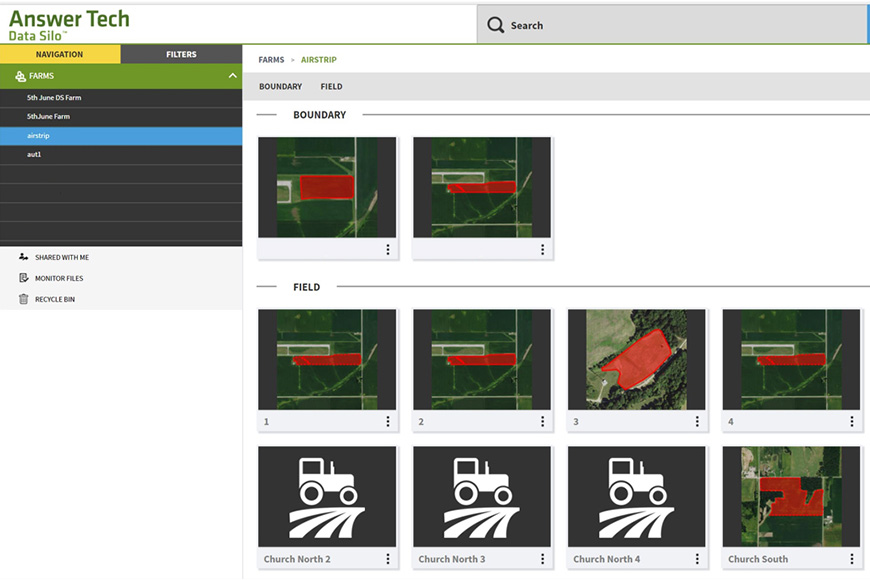Click the Monitor Files document icon

tap(23, 278)
